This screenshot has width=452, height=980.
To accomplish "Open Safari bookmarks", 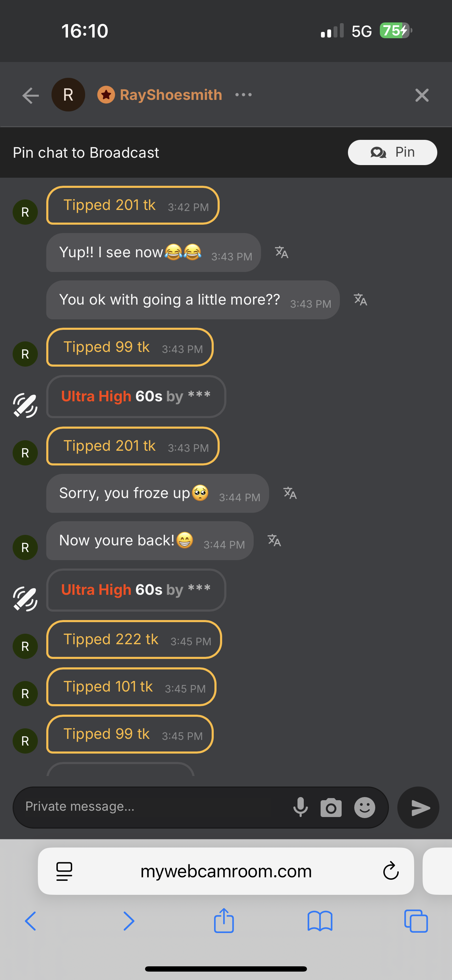I will pos(320,921).
